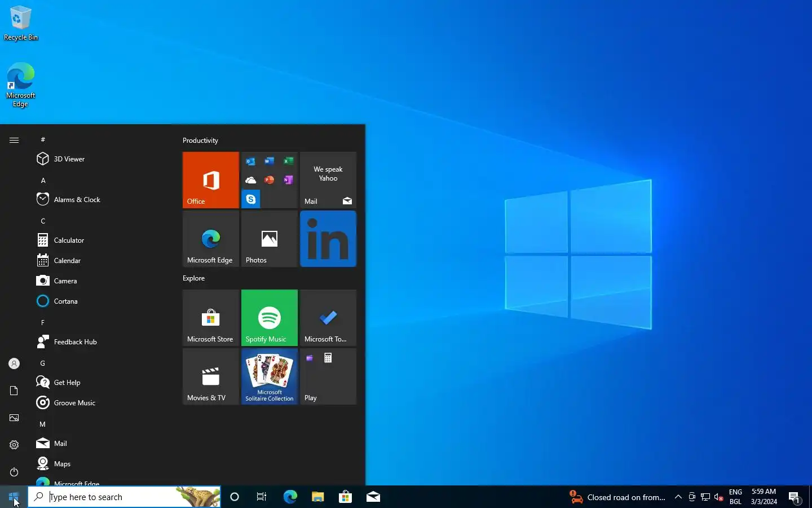Open Cortana circle on taskbar
The image size is (812, 508).
point(235,497)
